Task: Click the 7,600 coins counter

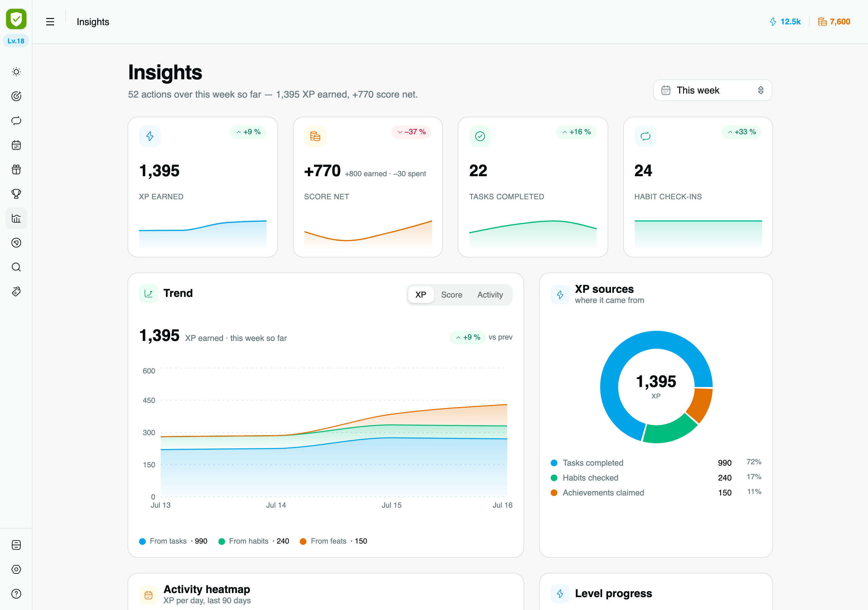Action: point(834,22)
